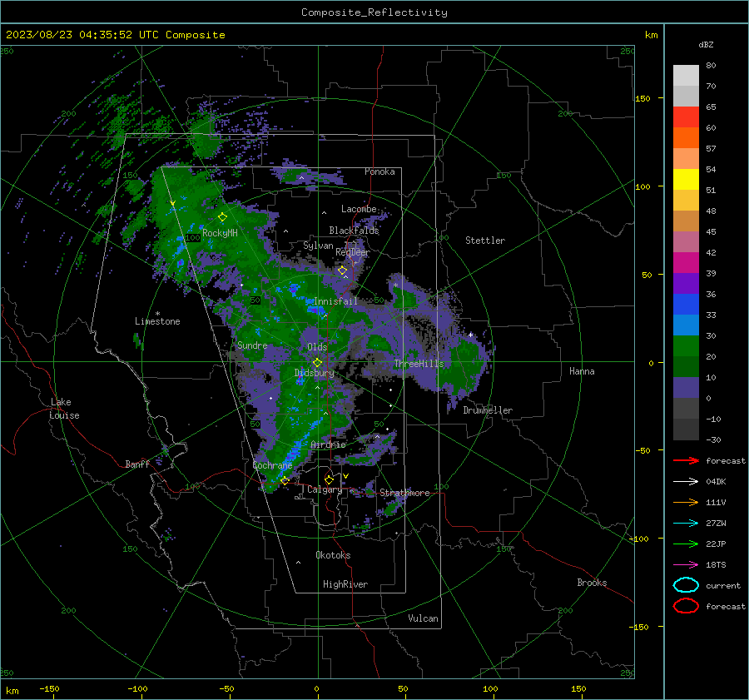Click the Hanna label on map
The height and width of the screenshot is (700, 749).
point(582,371)
